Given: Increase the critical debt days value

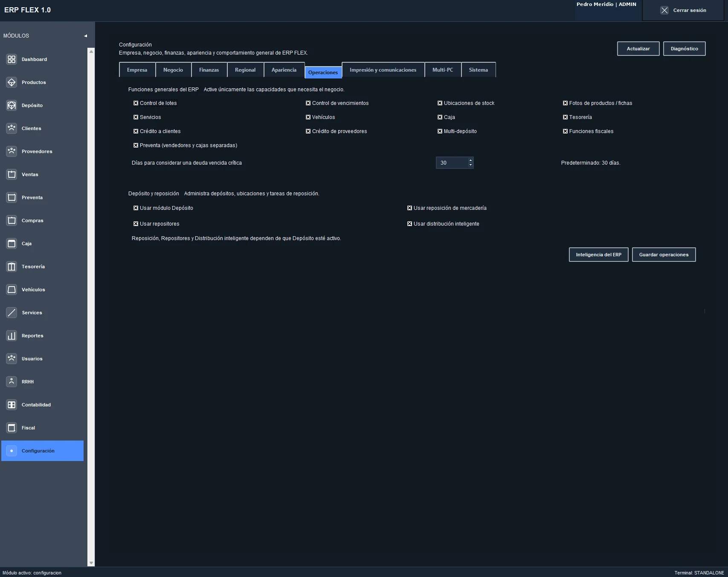Looking at the screenshot, I should coord(470,160).
